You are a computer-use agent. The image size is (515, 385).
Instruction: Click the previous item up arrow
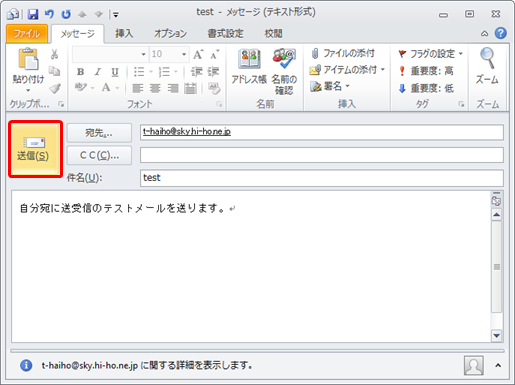tap(82, 14)
